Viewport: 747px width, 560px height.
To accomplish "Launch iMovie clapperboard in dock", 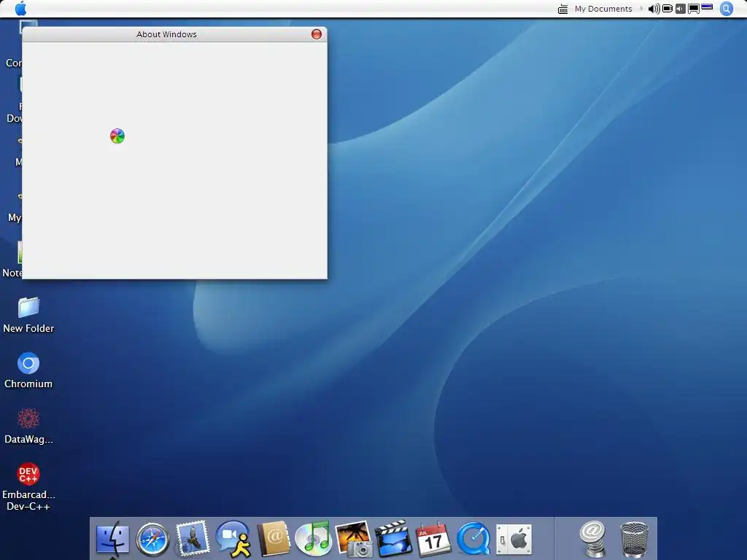I will [x=393, y=539].
